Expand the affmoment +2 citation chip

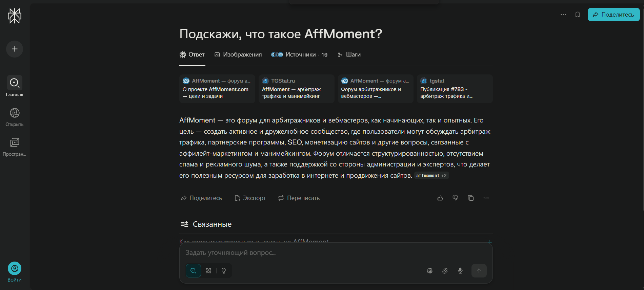click(431, 176)
